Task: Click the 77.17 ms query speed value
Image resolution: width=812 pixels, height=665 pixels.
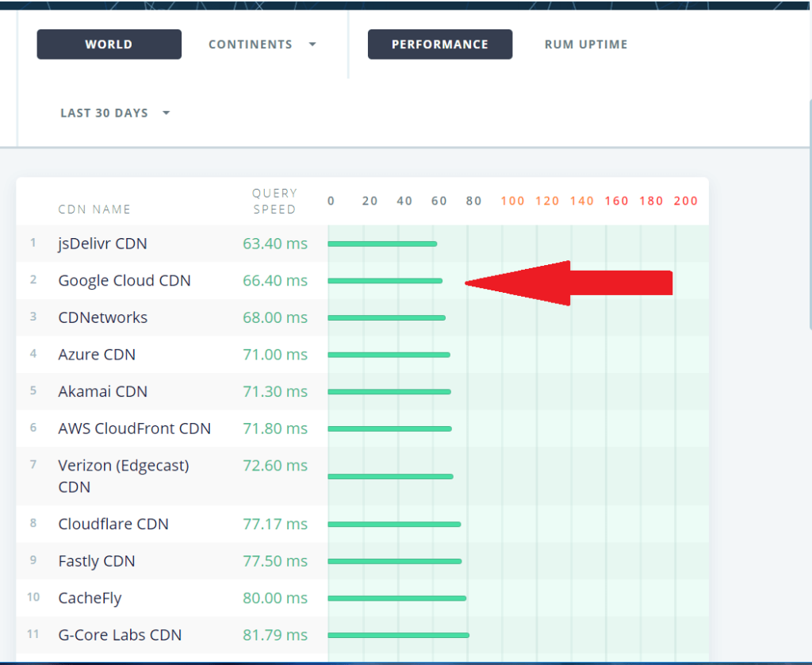Action: click(275, 524)
